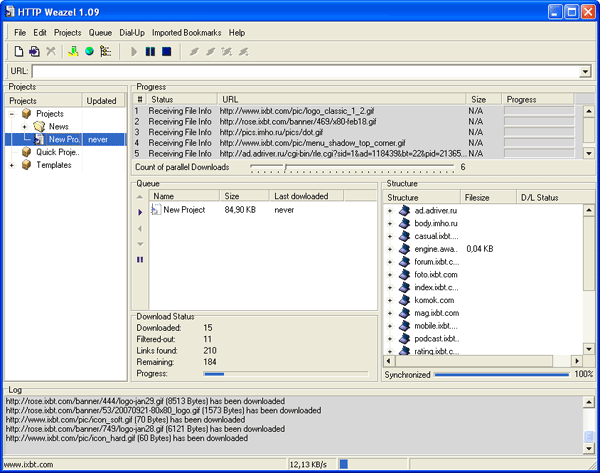Adjust the parallel downloads count slider

point(285,168)
